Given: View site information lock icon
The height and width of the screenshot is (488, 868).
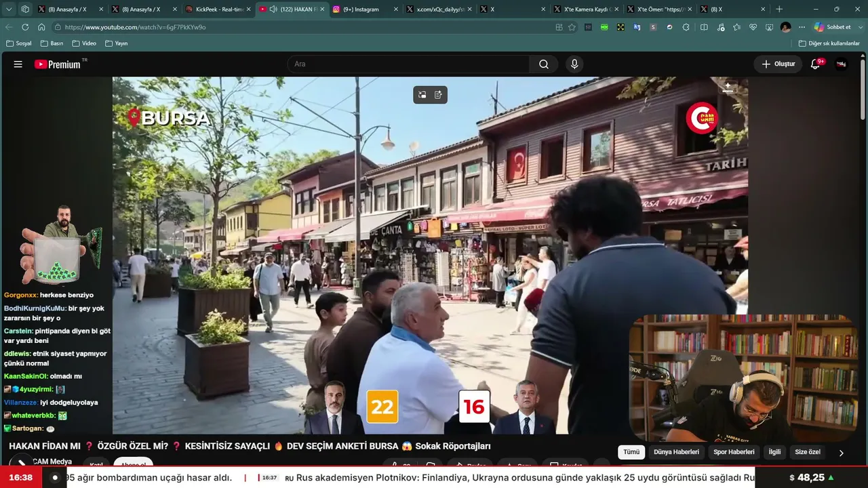Looking at the screenshot, I should coord(58,27).
